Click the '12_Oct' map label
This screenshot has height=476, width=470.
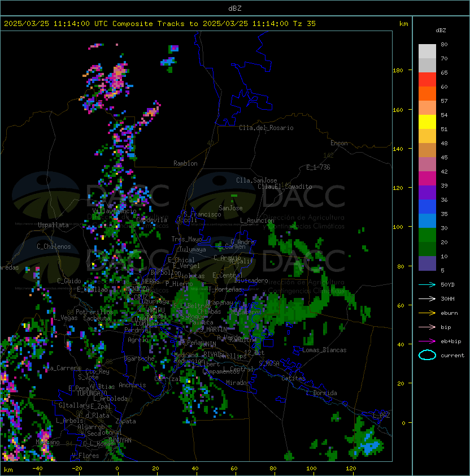click(x=254, y=353)
